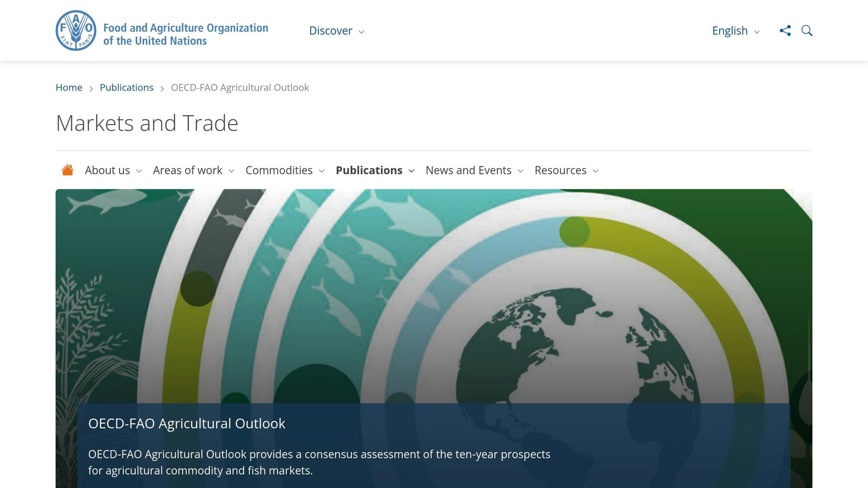
Task: Open the share icon in header
Action: tap(785, 30)
